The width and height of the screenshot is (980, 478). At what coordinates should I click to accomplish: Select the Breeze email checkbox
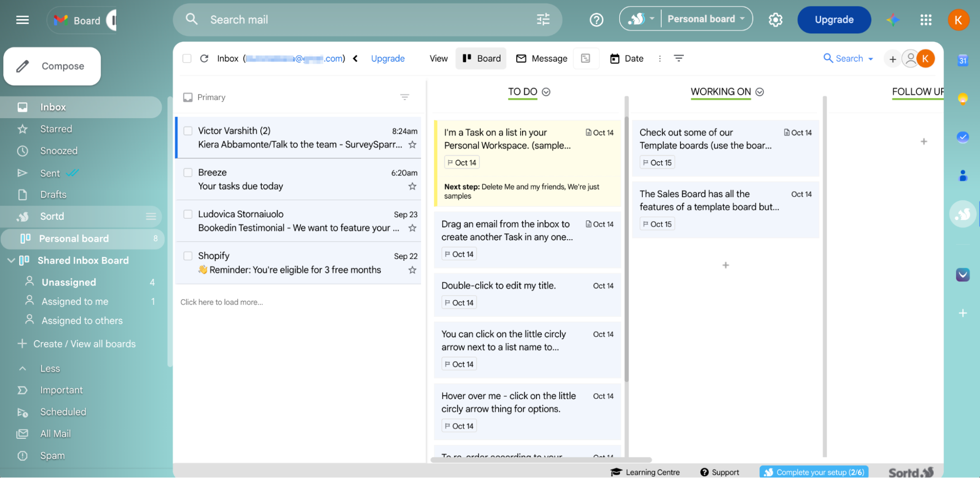(x=188, y=173)
